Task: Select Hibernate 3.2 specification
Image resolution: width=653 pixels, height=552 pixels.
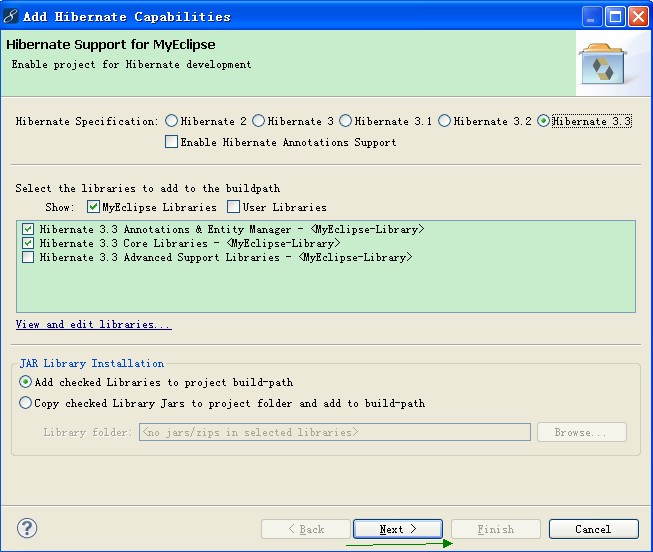Action: tap(444, 121)
